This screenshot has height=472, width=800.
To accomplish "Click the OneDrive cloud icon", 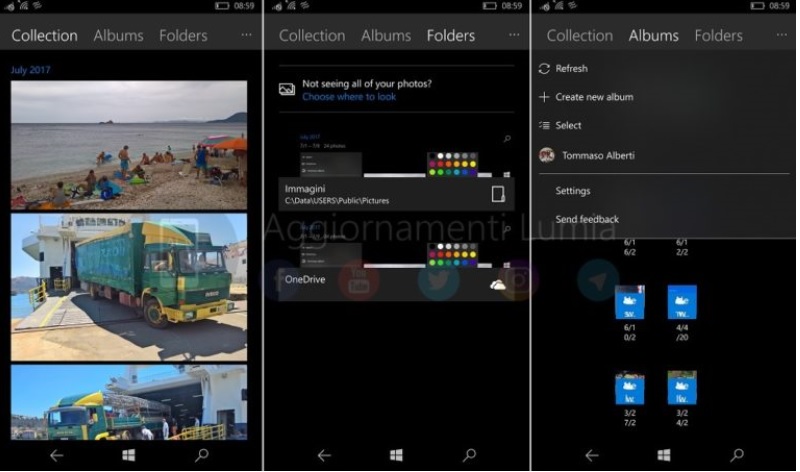I will pos(497,285).
